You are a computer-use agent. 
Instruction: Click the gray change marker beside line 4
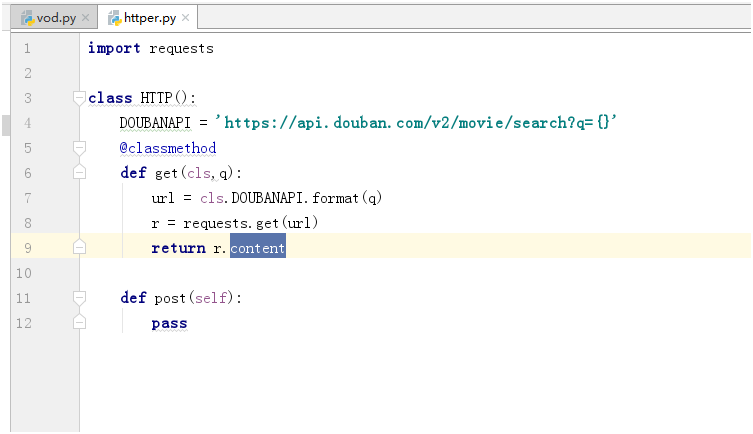point(6,125)
